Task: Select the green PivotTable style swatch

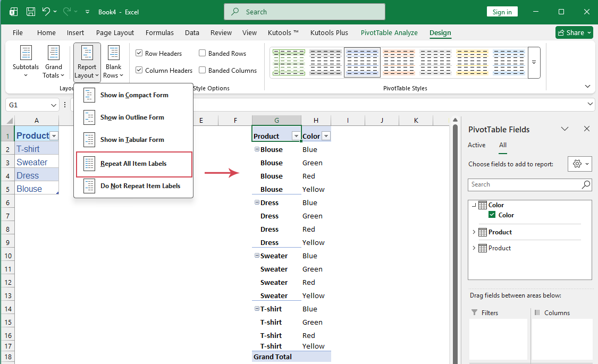Action: (289, 62)
